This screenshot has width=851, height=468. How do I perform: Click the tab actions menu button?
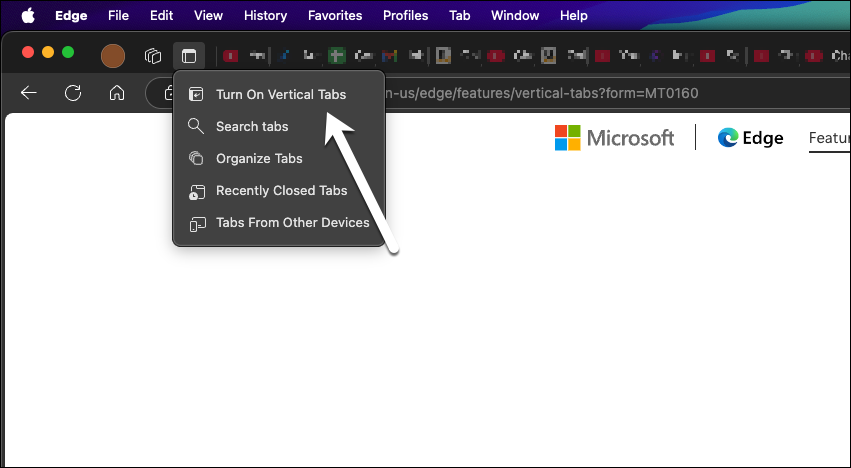(x=189, y=56)
